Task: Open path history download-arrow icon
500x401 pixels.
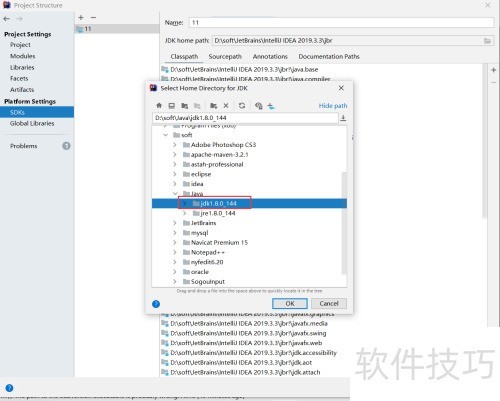Action: point(343,118)
